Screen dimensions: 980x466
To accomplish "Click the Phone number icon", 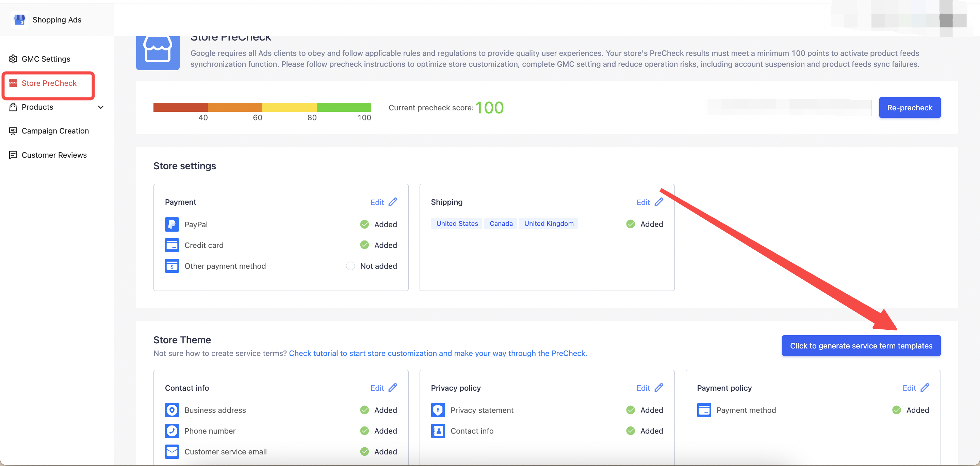I will 171,431.
